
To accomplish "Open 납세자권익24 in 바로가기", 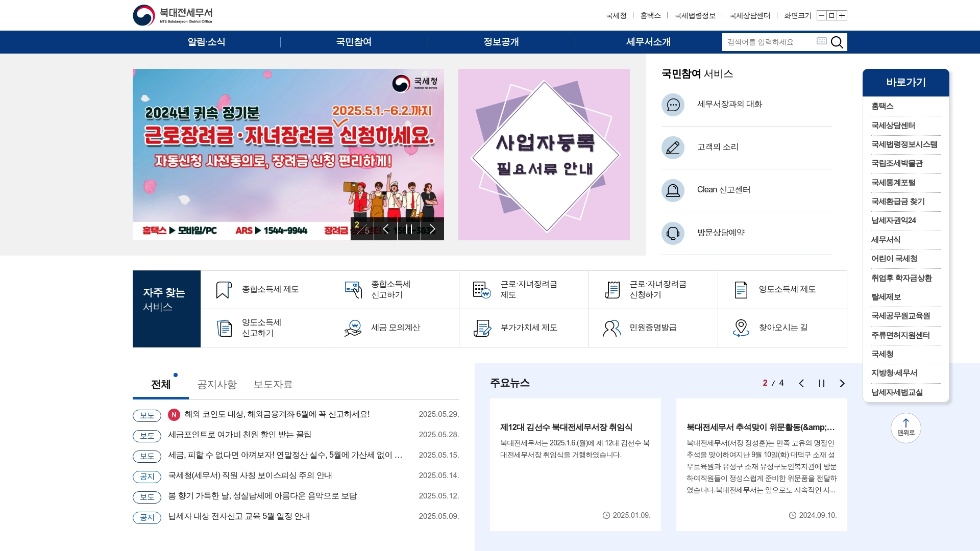I will (x=893, y=220).
